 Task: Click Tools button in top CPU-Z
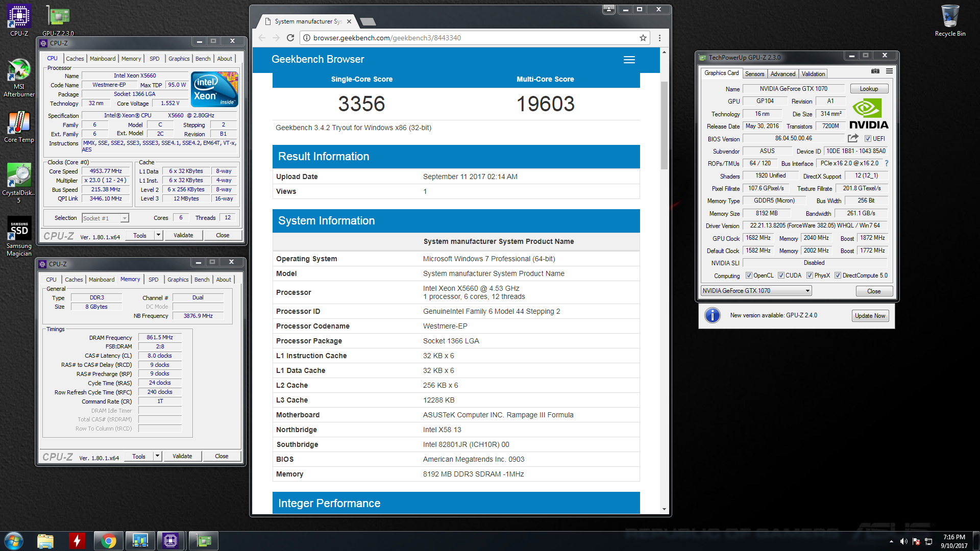pos(140,235)
